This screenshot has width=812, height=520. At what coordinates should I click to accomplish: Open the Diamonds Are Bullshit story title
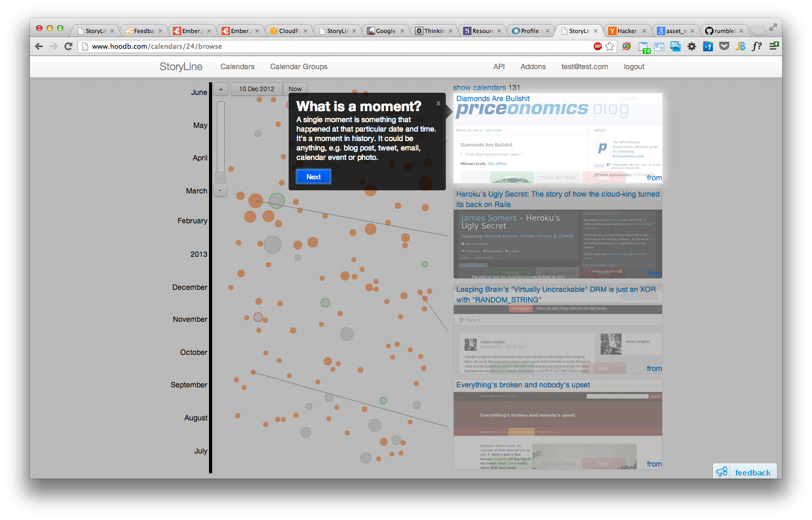493,99
